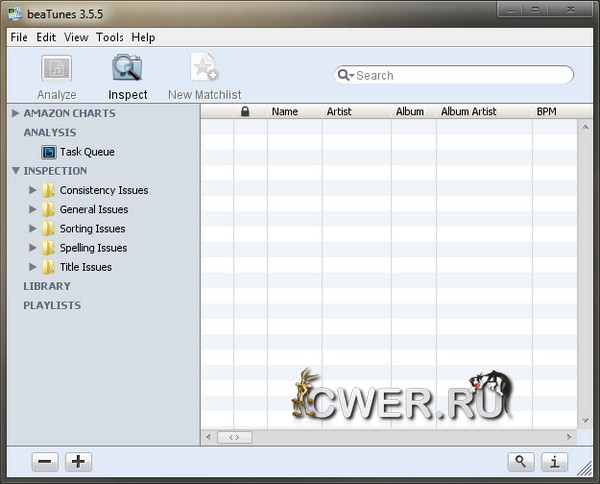Click the minus remove button
This screenshot has height=484, width=600.
[x=45, y=462]
